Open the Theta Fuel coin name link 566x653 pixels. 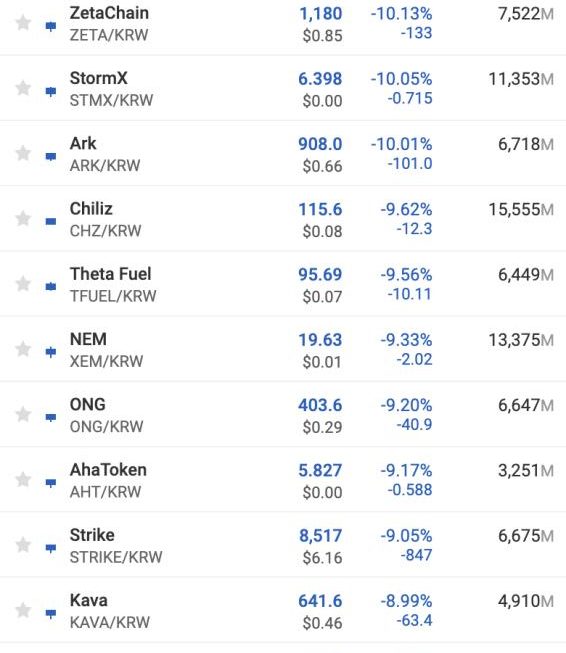click(110, 274)
